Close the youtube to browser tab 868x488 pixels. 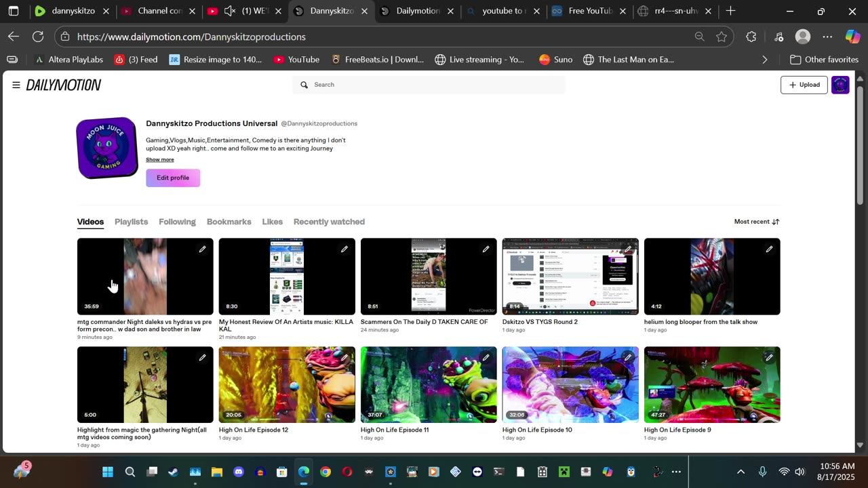click(537, 11)
